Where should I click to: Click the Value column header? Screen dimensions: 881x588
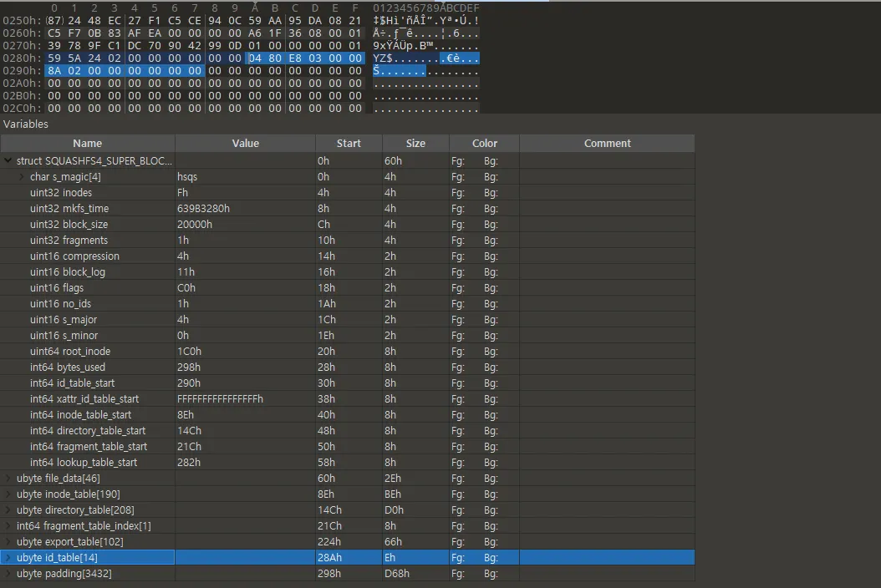pyautogui.click(x=245, y=144)
